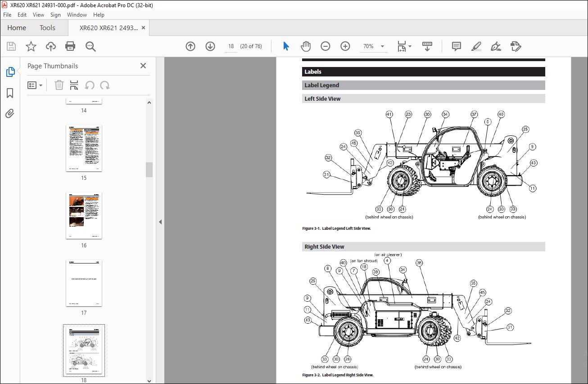The image size is (588, 384).
Task: Select the XR620 XR621 document tab
Action: tap(109, 28)
